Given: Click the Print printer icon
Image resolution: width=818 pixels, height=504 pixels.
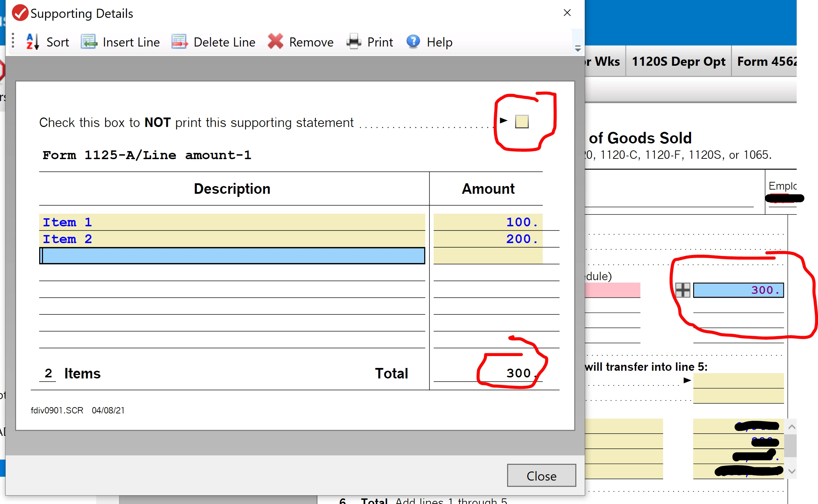Looking at the screenshot, I should pos(354,42).
